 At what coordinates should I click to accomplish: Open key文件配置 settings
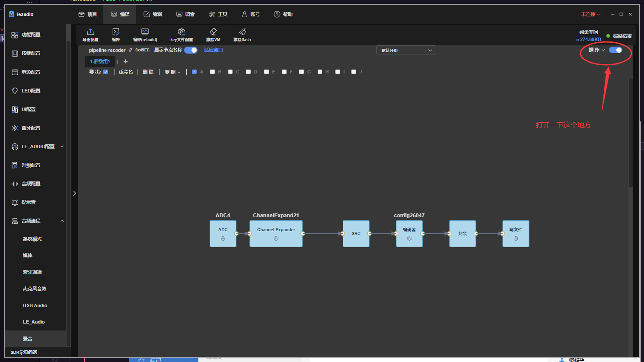(182, 35)
